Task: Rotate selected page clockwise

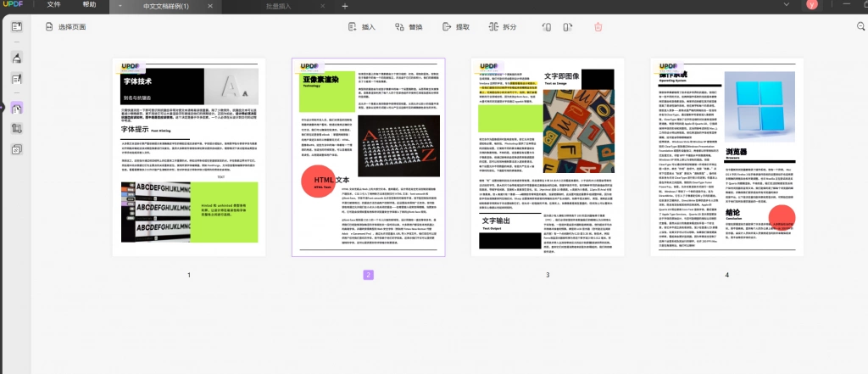Action: click(567, 26)
